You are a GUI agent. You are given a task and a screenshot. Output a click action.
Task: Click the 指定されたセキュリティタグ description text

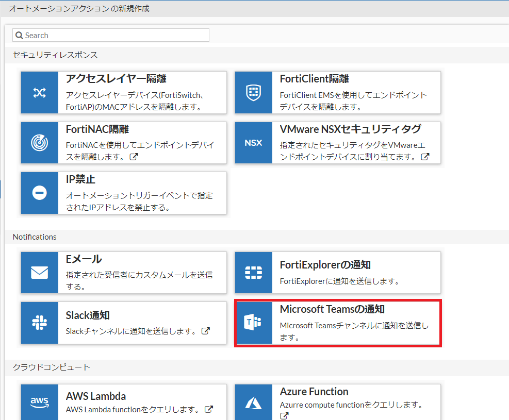(353, 151)
